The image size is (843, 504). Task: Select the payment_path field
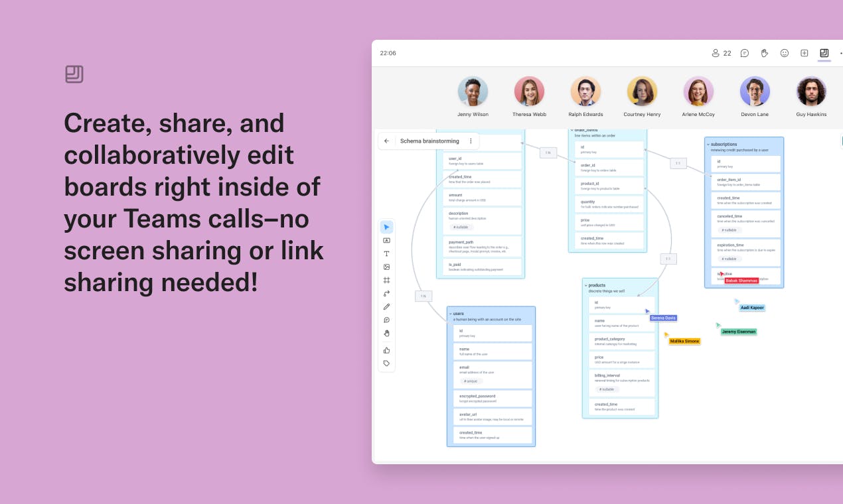coord(483,247)
